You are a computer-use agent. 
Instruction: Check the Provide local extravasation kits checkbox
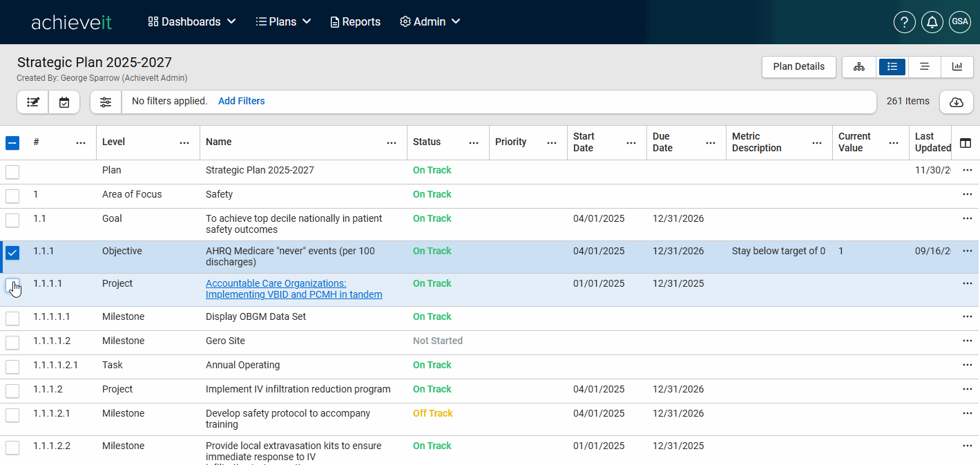pos(12,448)
